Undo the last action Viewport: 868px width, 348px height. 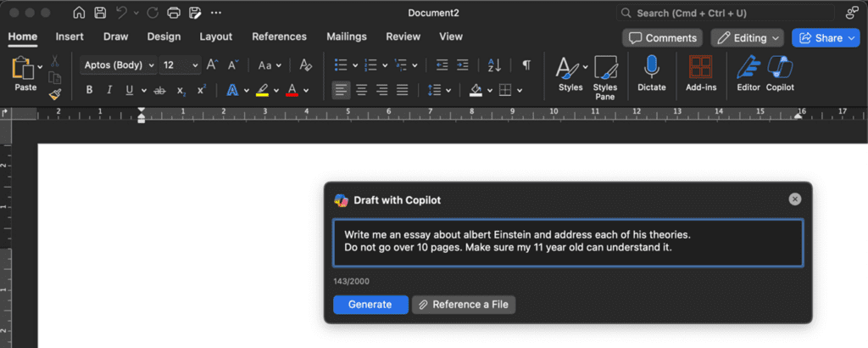(122, 13)
